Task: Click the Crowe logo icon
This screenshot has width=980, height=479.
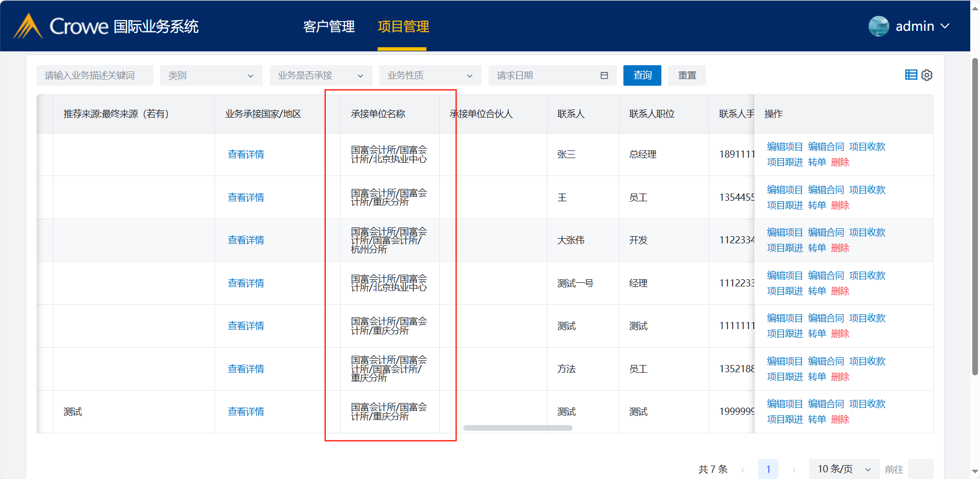Action: [x=28, y=26]
